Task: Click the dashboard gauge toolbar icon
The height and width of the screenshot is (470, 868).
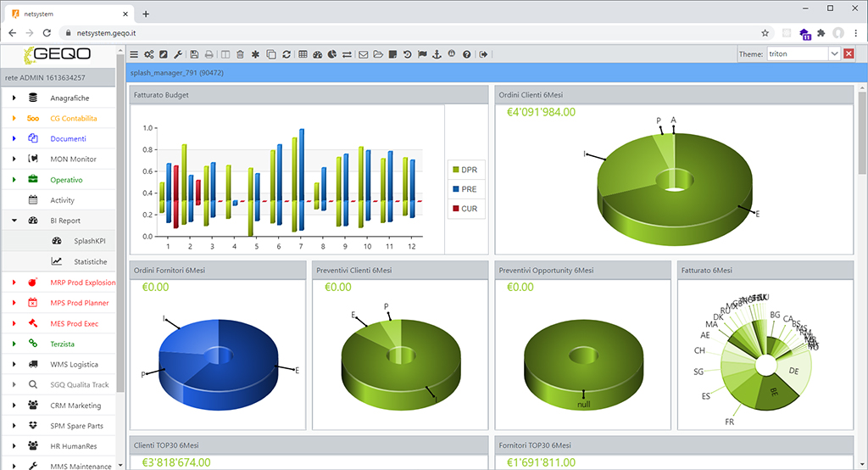Action: pos(317,54)
